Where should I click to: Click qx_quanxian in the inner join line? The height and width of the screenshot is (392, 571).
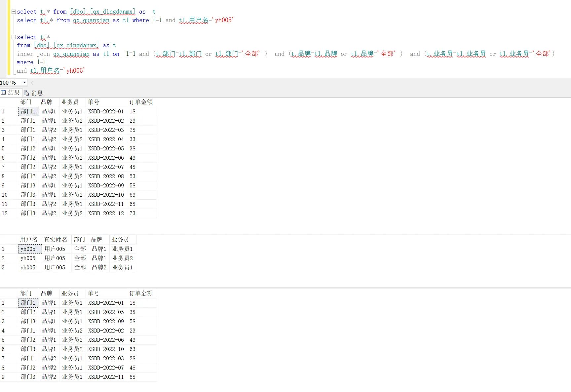pos(71,54)
